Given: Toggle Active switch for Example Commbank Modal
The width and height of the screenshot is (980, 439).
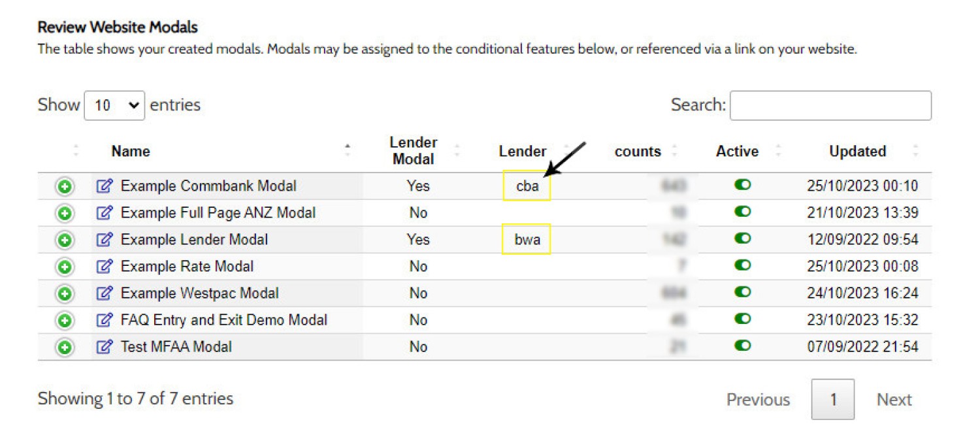Looking at the screenshot, I should [742, 186].
